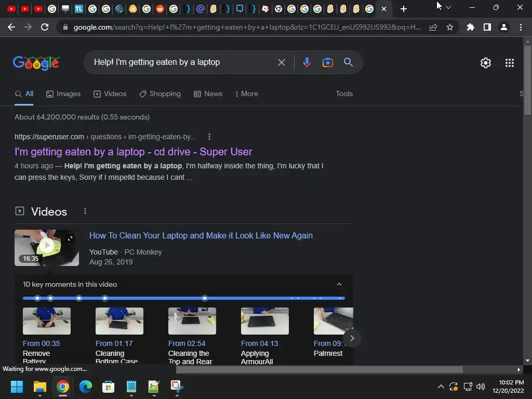This screenshot has width=532, height=399.
Task: Click the magnifier search button
Action: click(x=348, y=62)
